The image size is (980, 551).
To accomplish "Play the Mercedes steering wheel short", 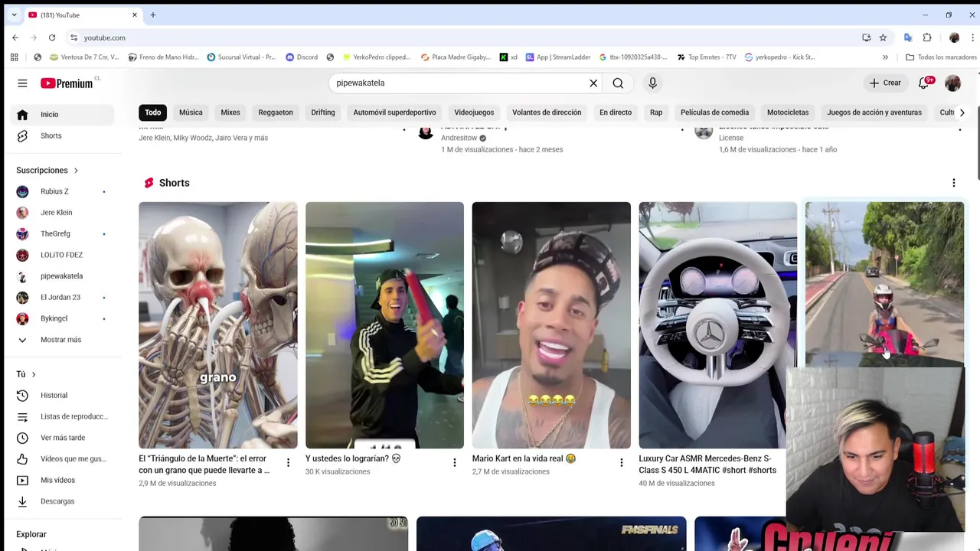I will (717, 325).
